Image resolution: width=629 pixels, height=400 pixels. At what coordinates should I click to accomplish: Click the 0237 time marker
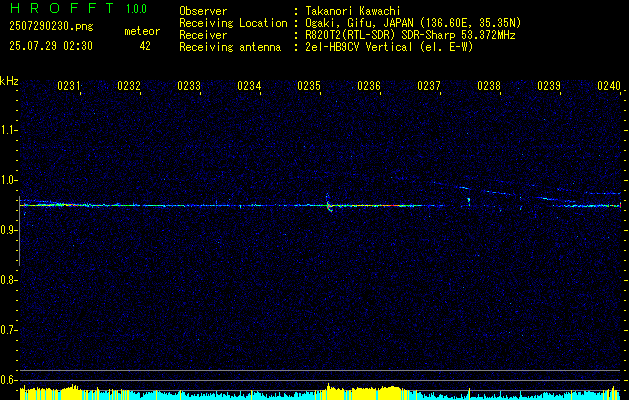click(429, 85)
